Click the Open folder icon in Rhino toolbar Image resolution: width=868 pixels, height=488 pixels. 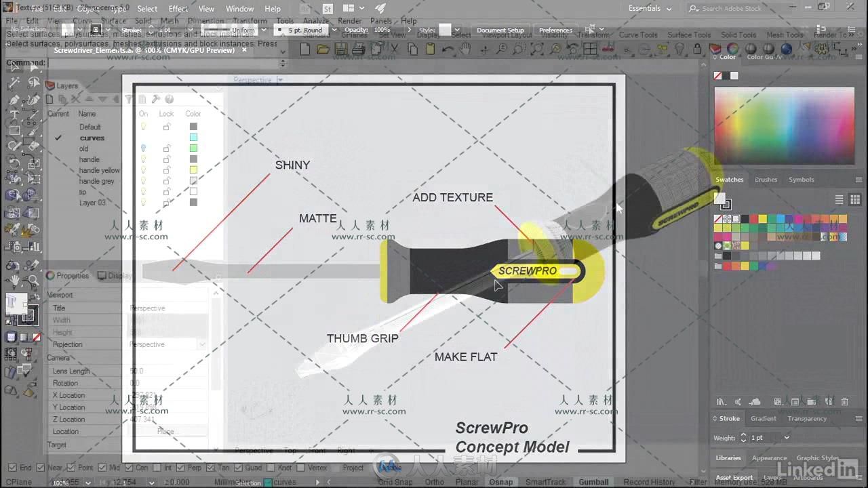pyautogui.click(x=323, y=49)
